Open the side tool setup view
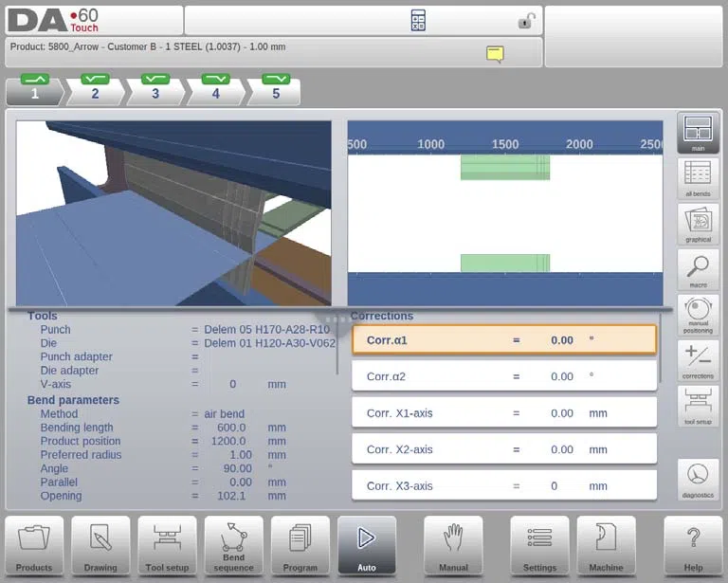The width and height of the screenshot is (728, 583). point(698,406)
